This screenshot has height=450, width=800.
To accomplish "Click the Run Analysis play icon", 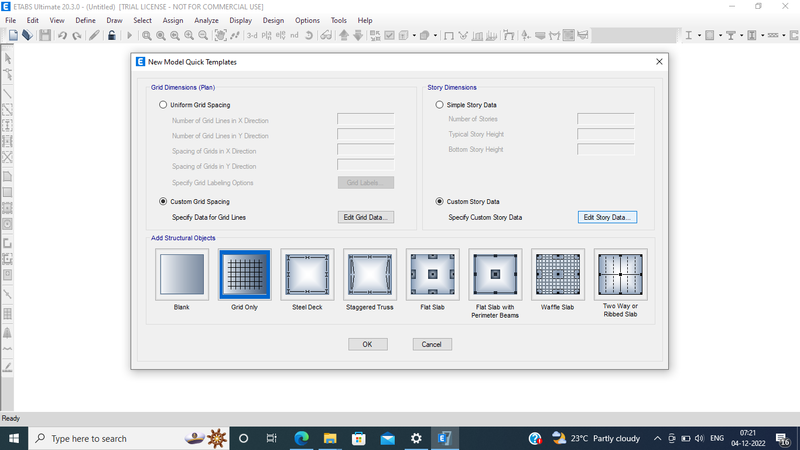I will [129, 35].
